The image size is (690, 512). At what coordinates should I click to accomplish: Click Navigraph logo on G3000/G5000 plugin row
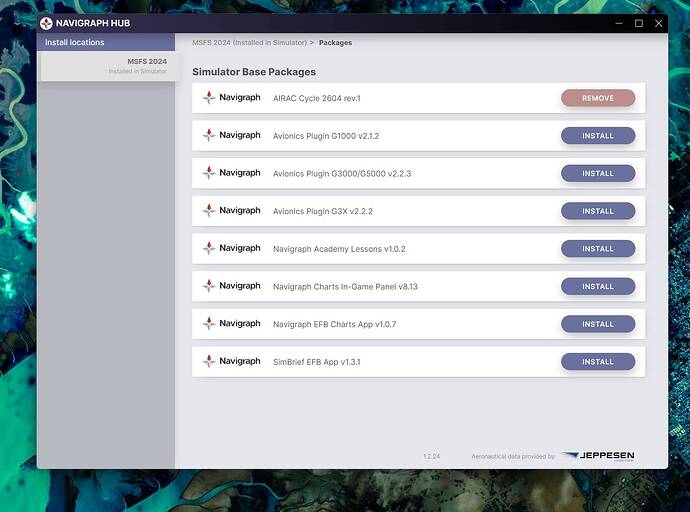(231, 173)
